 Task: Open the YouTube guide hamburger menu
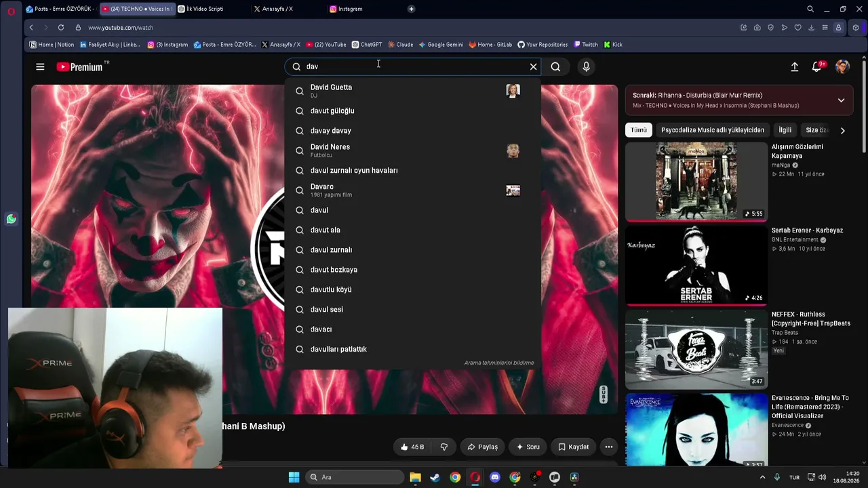40,66
